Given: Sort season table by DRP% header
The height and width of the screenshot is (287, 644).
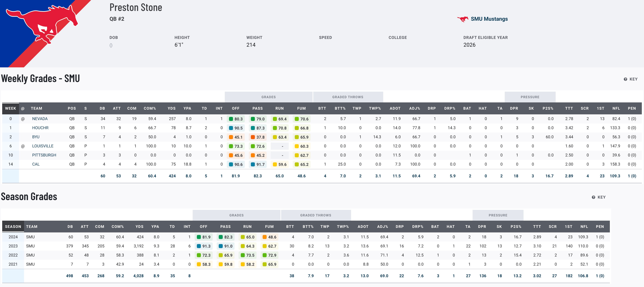Looking at the screenshot, I should pos(418,226).
